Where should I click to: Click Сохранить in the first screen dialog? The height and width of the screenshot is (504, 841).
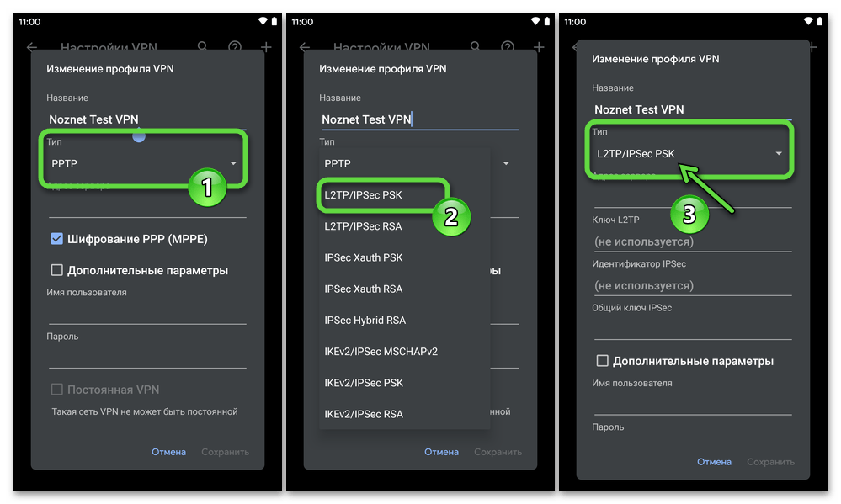point(226,452)
